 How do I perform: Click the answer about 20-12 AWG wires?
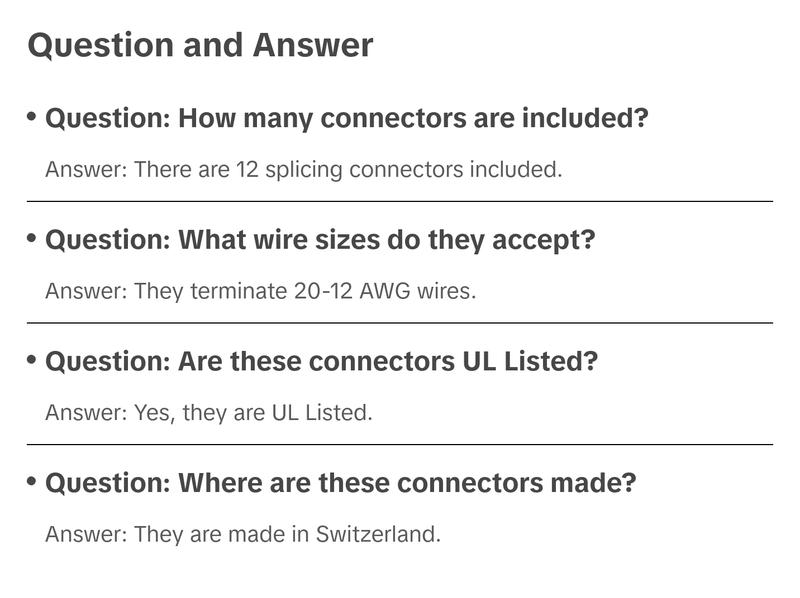coord(261,291)
